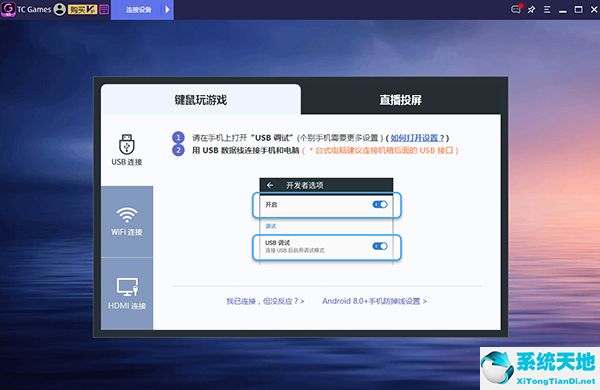Click the yellow 购买 VIP button
Viewport: 600px width, 390px height.
(82, 9)
